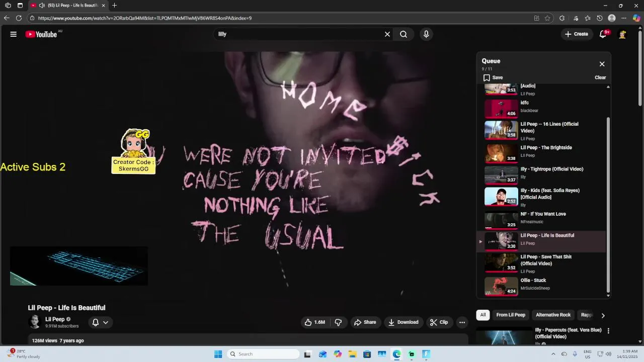Select the All filter chip
Viewport: 644px width, 362px height.
[x=483, y=315]
